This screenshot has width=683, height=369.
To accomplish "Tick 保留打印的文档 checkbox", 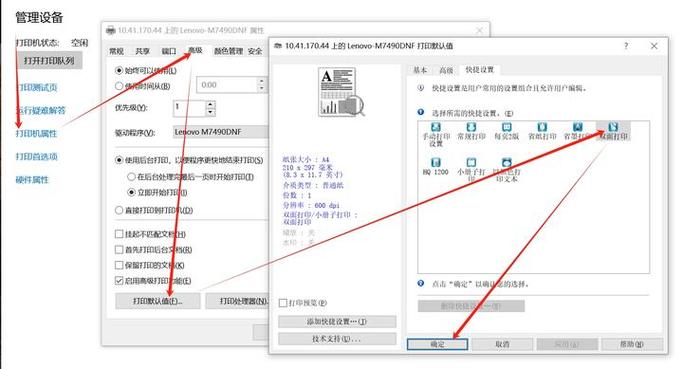I will 118,265.
